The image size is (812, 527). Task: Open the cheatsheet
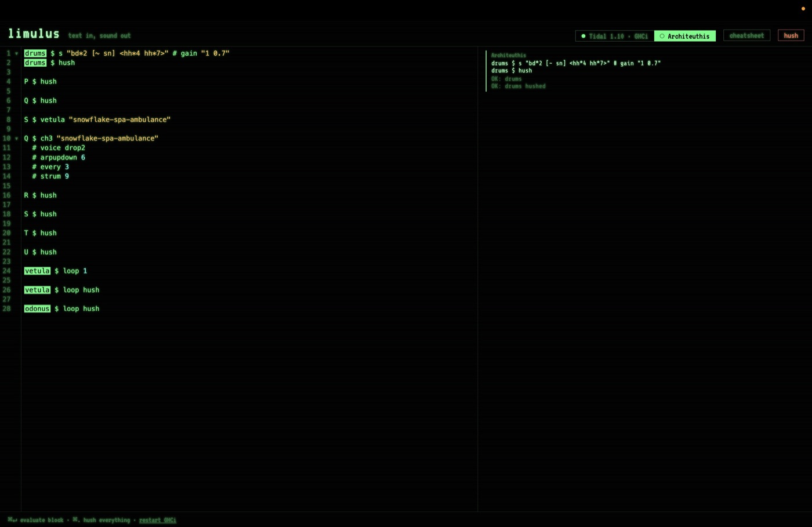(x=746, y=35)
